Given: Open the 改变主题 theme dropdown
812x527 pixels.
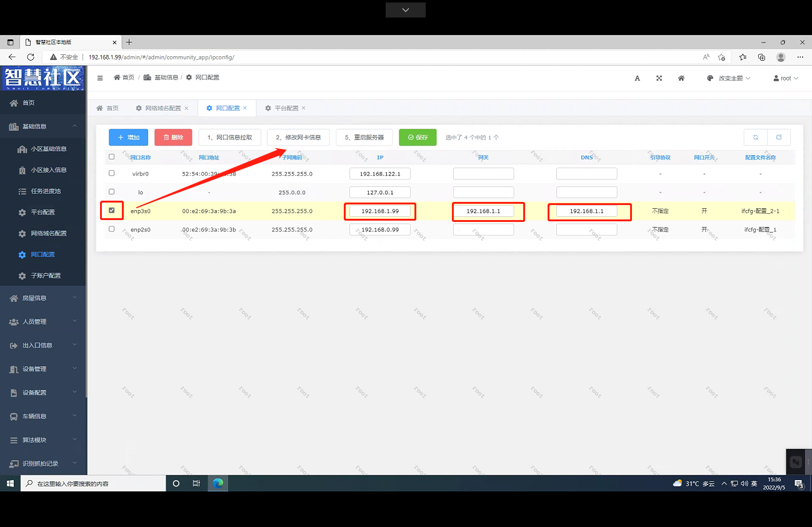Looking at the screenshot, I should [x=729, y=78].
